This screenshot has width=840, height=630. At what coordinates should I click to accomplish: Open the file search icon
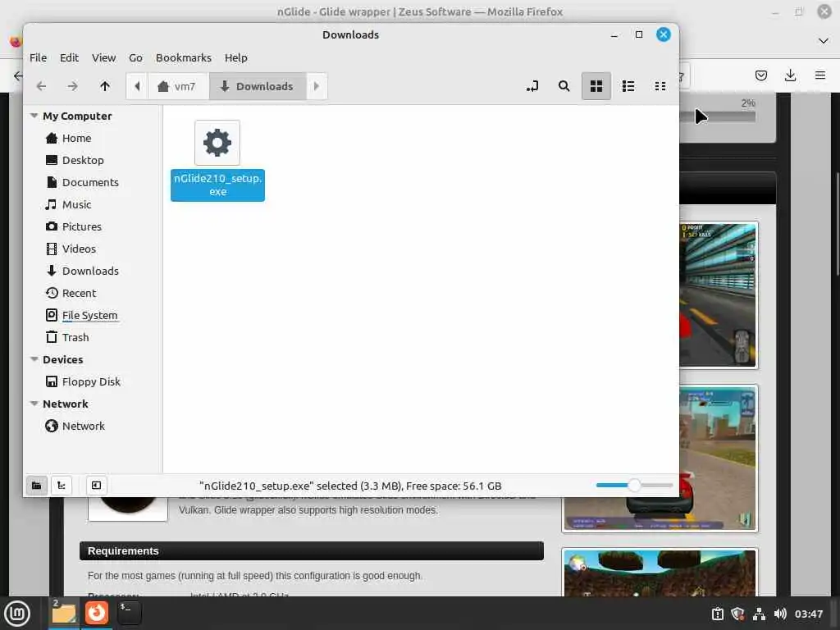564,86
